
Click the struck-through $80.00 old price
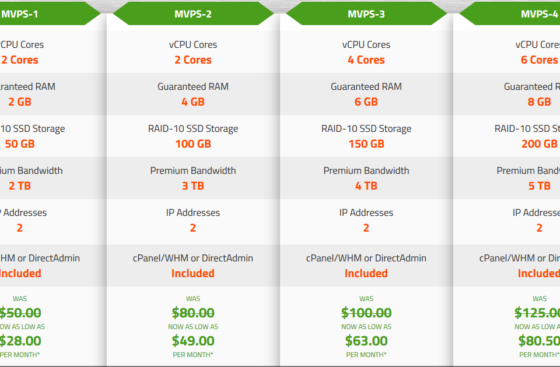coord(193,313)
